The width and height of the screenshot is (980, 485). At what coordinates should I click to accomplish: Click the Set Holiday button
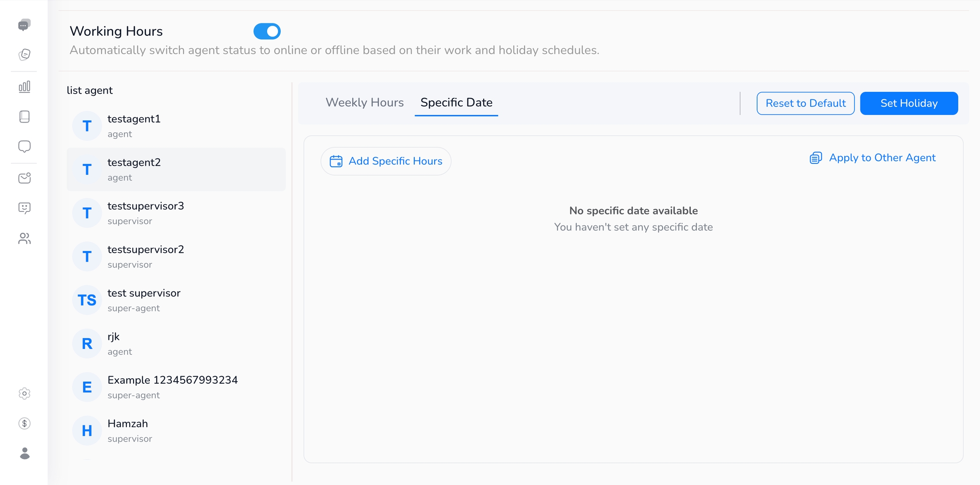click(x=909, y=103)
